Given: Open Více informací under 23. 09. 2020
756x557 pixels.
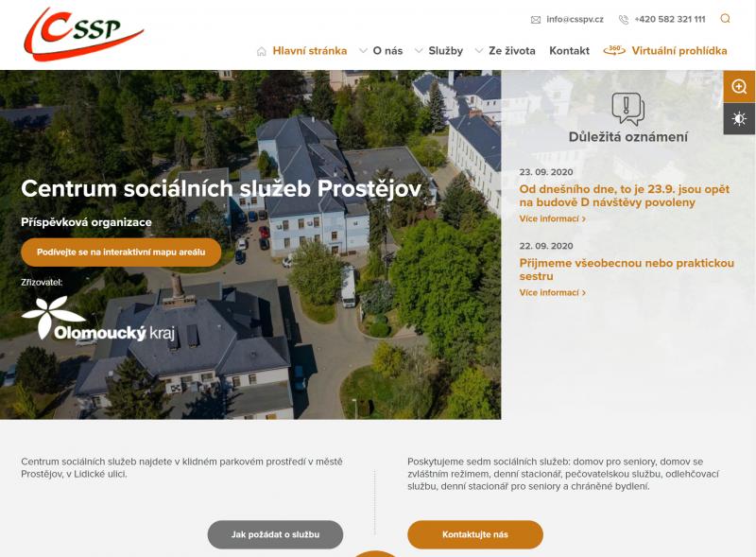Looking at the screenshot, I should (x=553, y=218).
